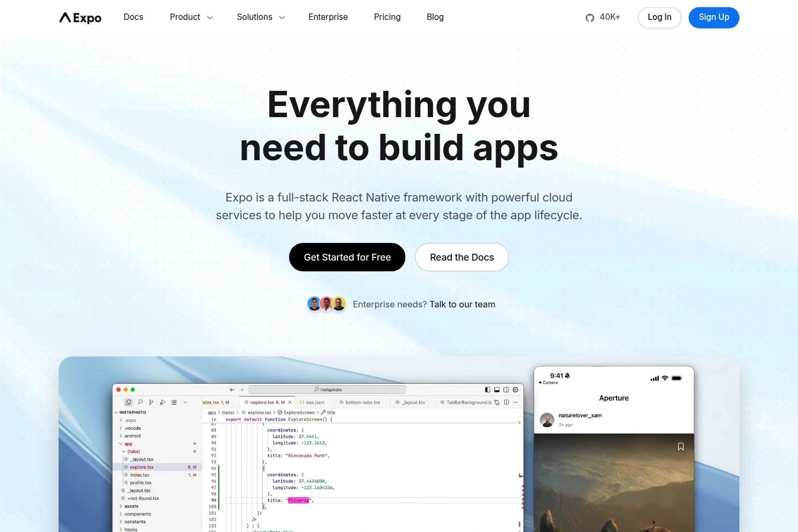Screen dimensions: 798x532
Task: Expand the Solutions menu chevron
Action: pyautogui.click(x=282, y=18)
